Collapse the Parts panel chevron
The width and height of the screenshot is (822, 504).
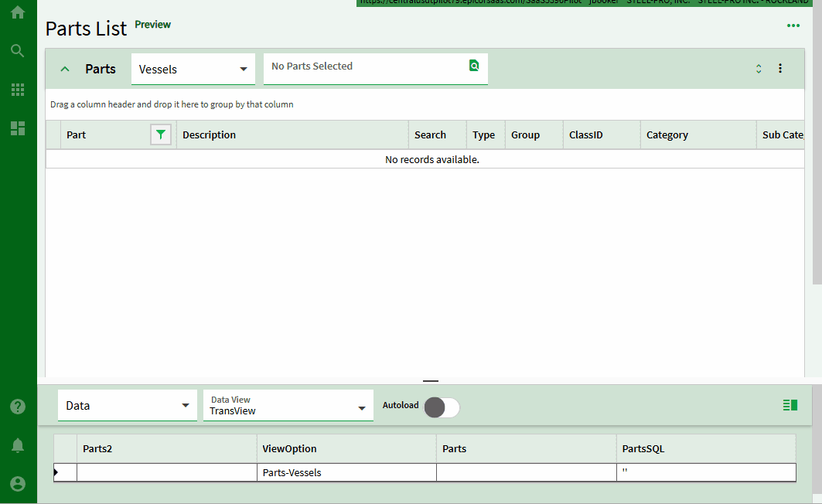click(65, 69)
